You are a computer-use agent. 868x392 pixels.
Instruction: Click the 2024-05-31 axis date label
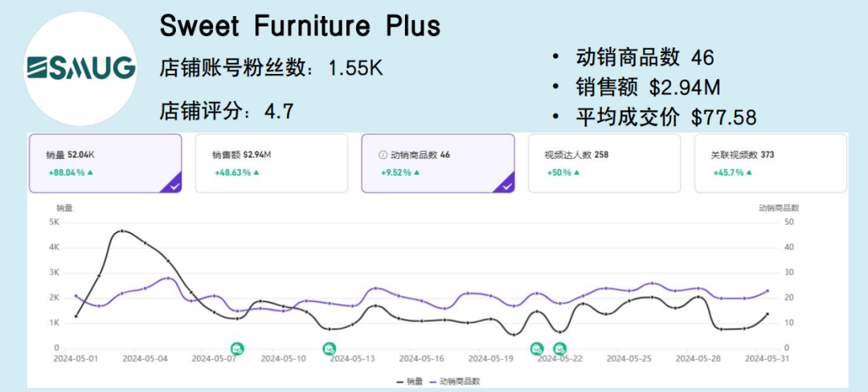[x=768, y=358]
